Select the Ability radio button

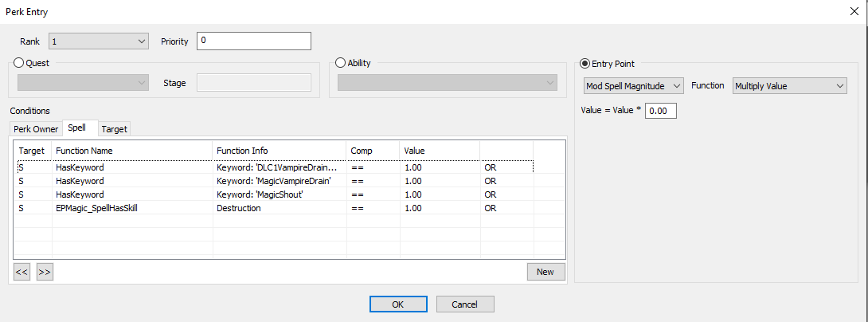tap(341, 64)
